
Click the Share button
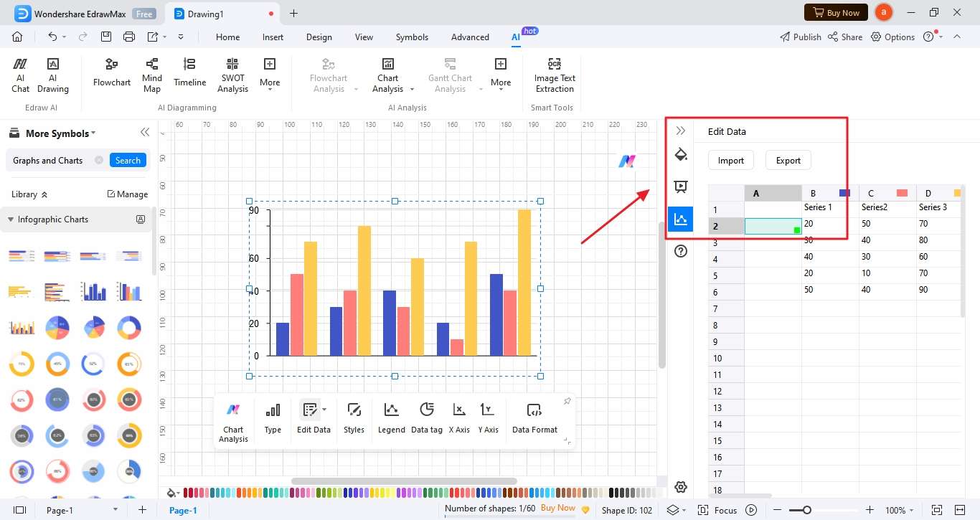point(845,37)
